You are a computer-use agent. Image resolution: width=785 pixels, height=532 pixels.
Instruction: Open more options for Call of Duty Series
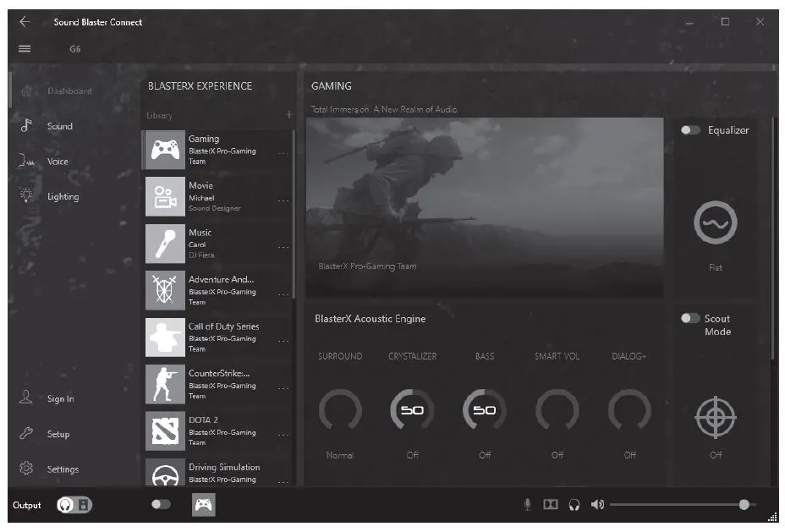[283, 342]
